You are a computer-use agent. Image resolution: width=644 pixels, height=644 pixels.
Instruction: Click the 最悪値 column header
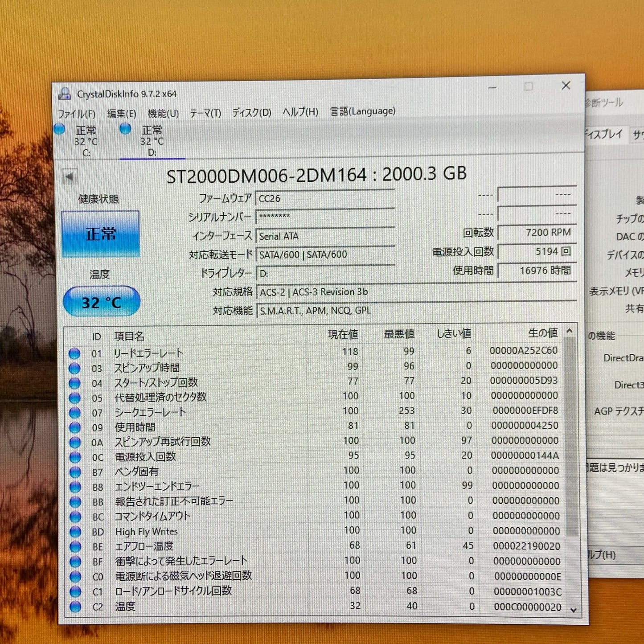point(399,334)
